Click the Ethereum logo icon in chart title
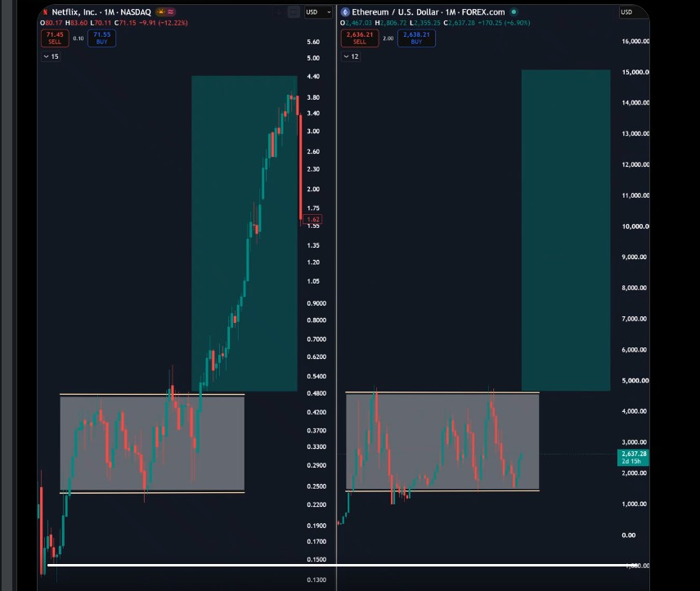Image resolution: width=700 pixels, height=591 pixels. pyautogui.click(x=345, y=12)
